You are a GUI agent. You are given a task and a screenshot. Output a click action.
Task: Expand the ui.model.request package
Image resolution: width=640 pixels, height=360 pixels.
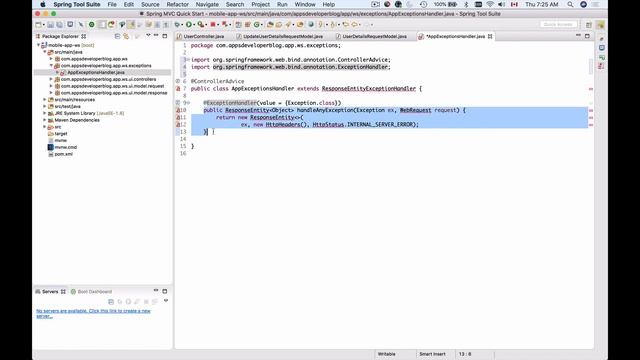tap(51, 86)
